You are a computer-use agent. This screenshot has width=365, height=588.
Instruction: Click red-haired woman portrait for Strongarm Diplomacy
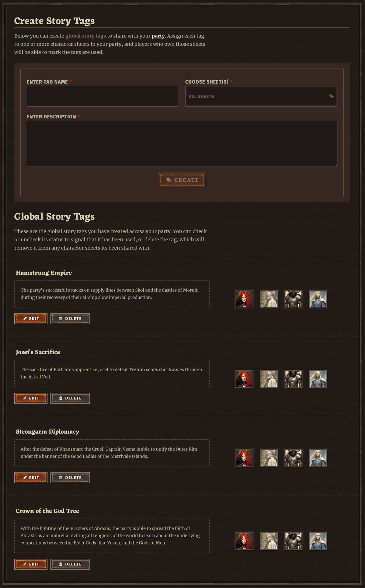tap(244, 458)
